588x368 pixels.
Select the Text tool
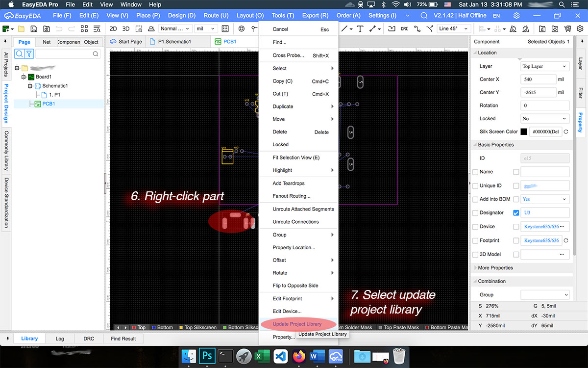click(x=360, y=28)
